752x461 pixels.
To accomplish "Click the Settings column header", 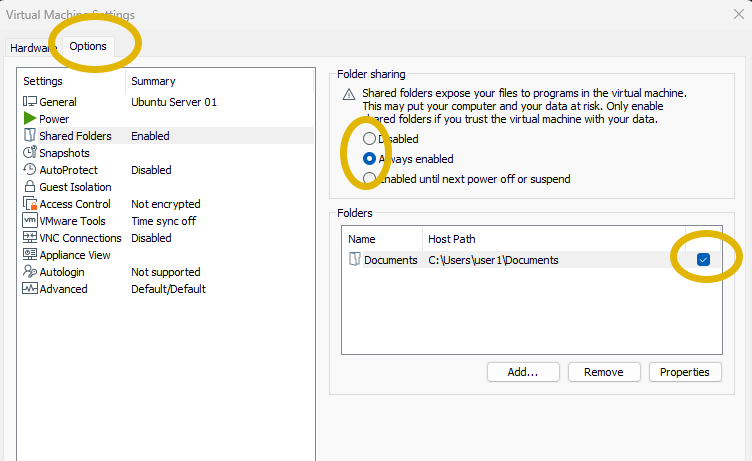I will pyautogui.click(x=71, y=81).
